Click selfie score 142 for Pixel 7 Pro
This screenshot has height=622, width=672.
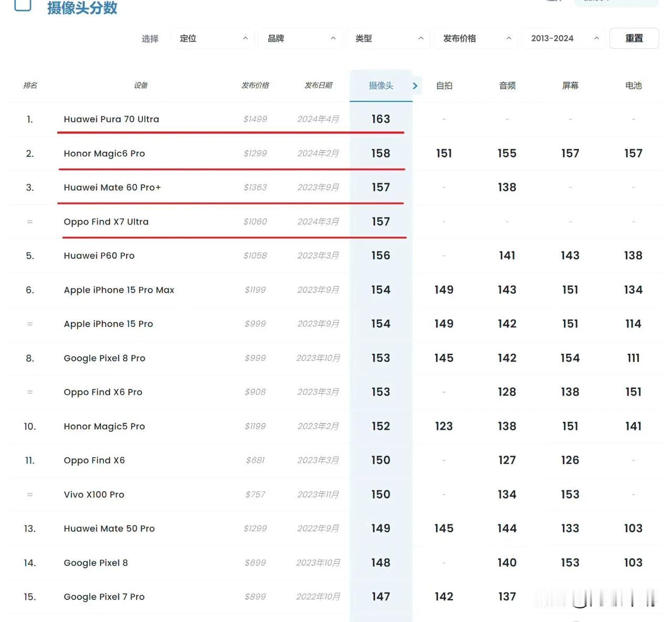(x=444, y=597)
